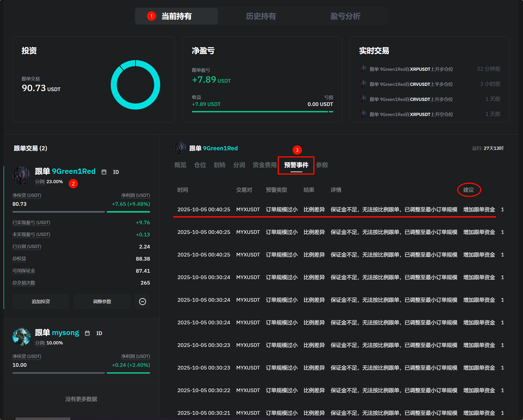The height and width of the screenshot is (420, 523).
Task: Click ID icon beside 9Green1Red trader
Action: coord(116,172)
